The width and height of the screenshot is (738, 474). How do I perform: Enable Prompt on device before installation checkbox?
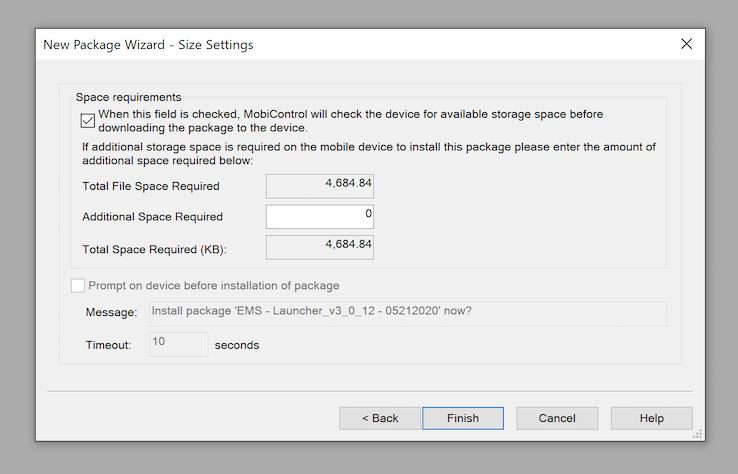(78, 286)
